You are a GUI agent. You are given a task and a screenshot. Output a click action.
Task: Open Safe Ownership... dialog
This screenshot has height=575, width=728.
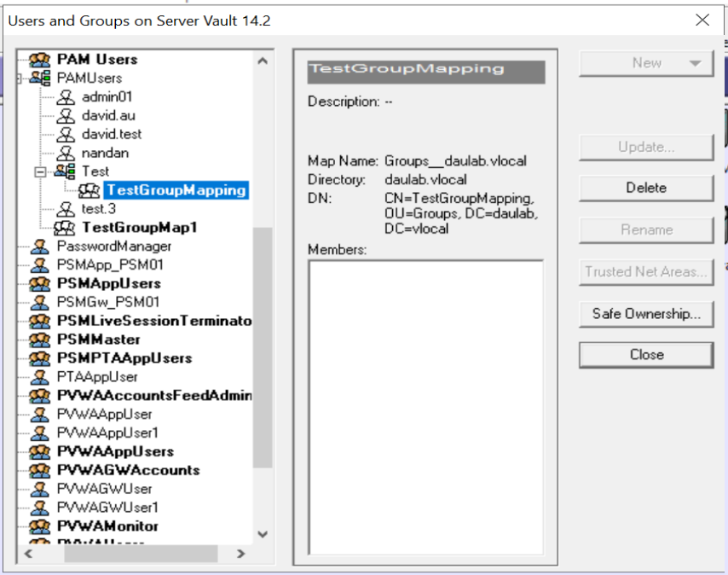tap(646, 313)
